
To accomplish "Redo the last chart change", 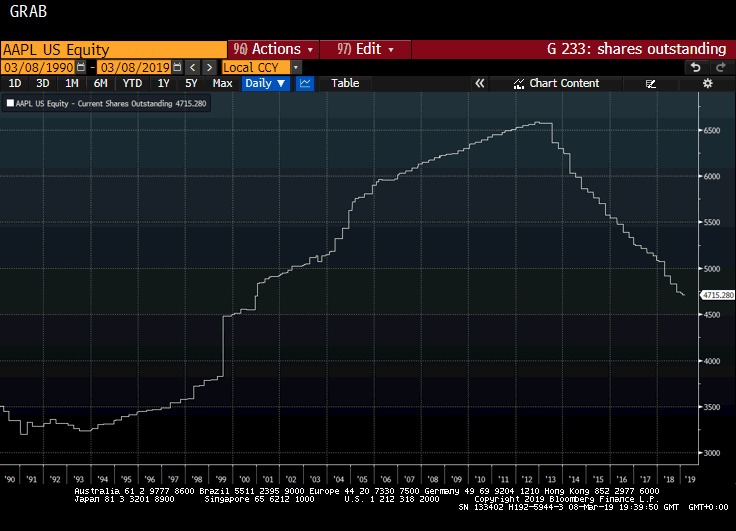I will click(x=721, y=68).
